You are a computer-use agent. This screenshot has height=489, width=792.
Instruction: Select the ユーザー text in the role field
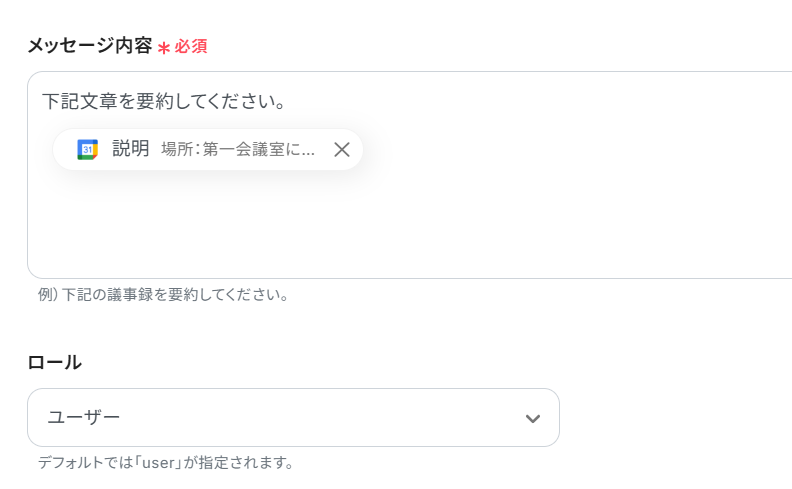(x=84, y=417)
